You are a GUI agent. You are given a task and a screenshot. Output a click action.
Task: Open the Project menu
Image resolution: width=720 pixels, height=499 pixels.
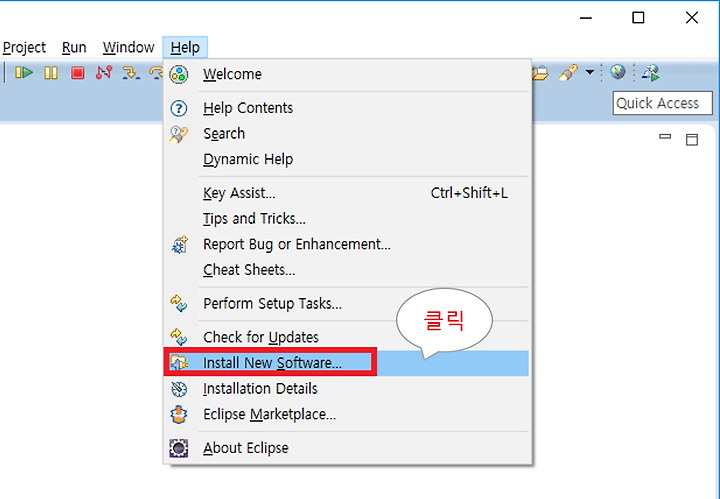[x=24, y=47]
